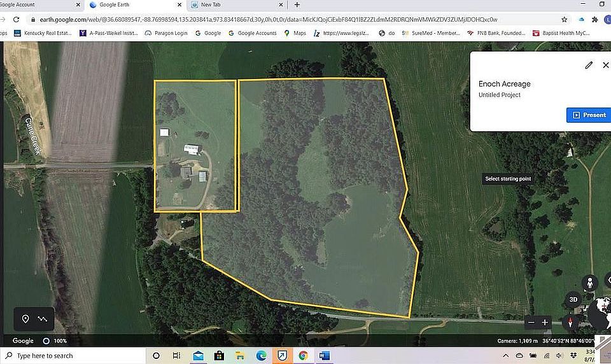Click the address bar URL
Image resolution: width=611 pixels, height=364 pixels.
(268, 20)
